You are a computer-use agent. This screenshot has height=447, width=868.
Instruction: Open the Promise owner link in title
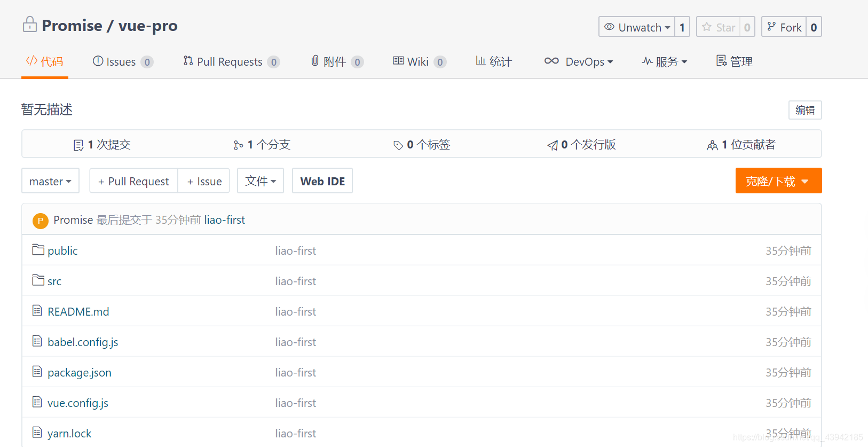click(72, 26)
